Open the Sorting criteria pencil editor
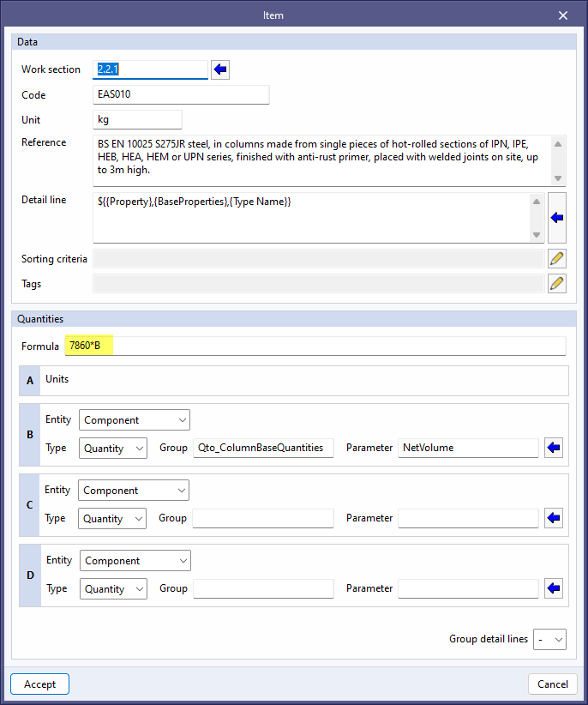588x705 pixels. [x=557, y=258]
